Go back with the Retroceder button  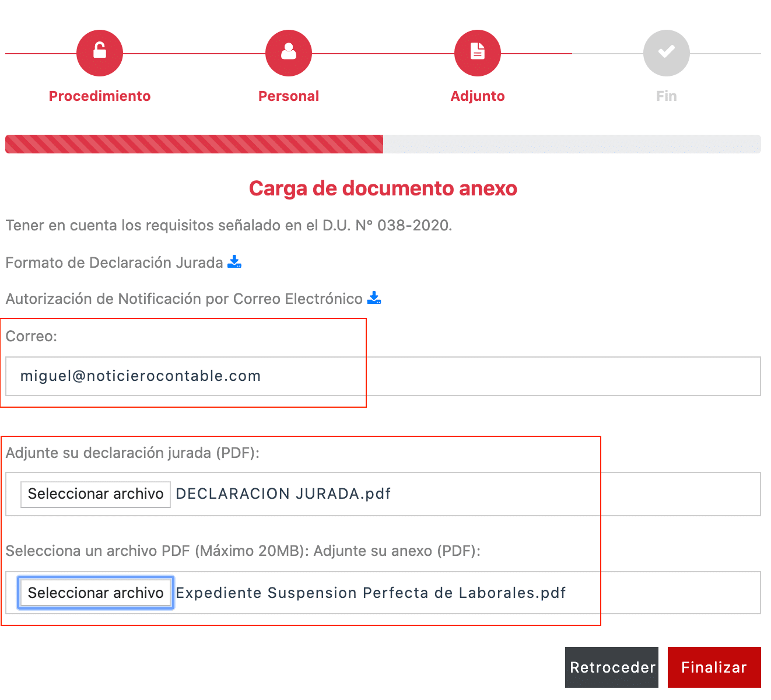tap(612, 667)
